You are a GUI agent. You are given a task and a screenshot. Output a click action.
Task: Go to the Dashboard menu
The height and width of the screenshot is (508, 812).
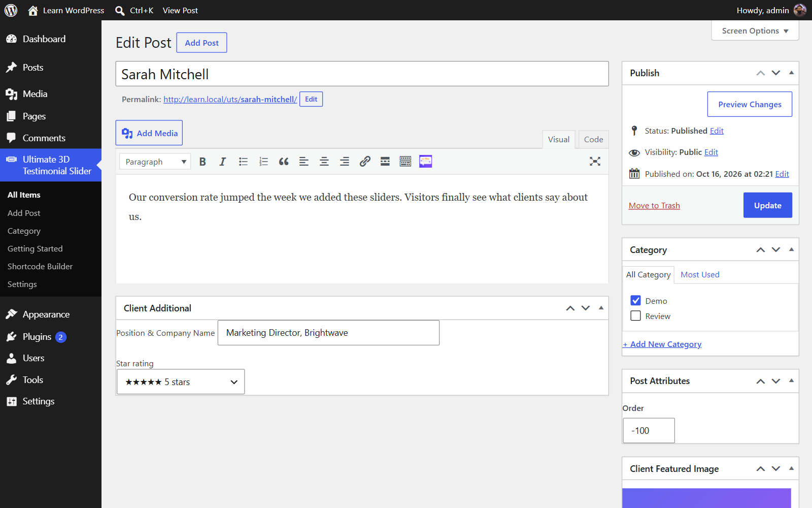(x=44, y=39)
